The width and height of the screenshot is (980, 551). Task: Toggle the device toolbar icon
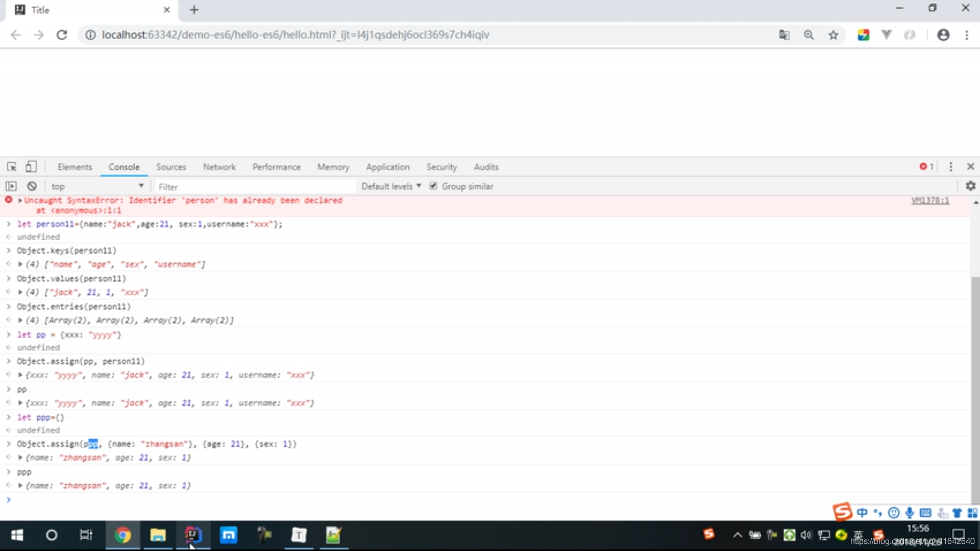click(x=31, y=167)
